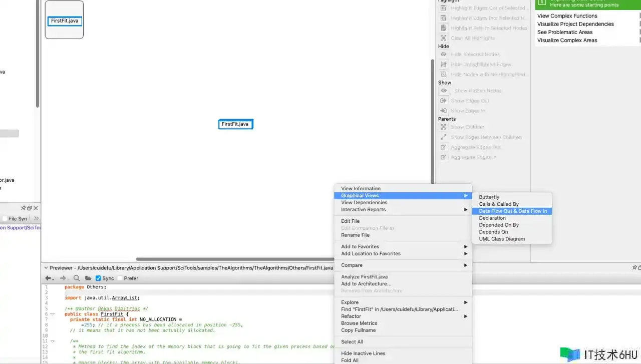Collapse the FirstFit class fold triangle
The image size is (641, 364).
coord(52,314)
